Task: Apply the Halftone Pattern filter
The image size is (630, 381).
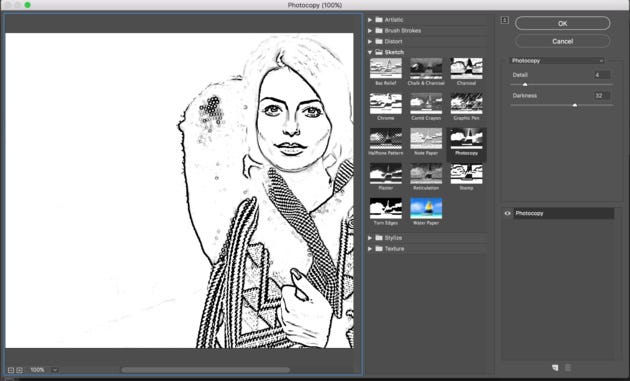Action: [x=385, y=139]
